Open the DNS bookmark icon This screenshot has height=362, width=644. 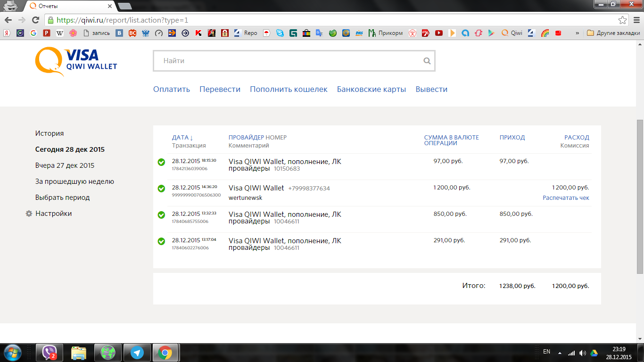(x=359, y=33)
